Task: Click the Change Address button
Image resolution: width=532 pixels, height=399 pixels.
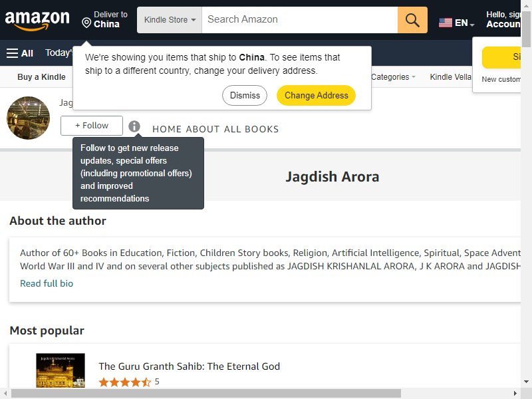Action: point(317,95)
